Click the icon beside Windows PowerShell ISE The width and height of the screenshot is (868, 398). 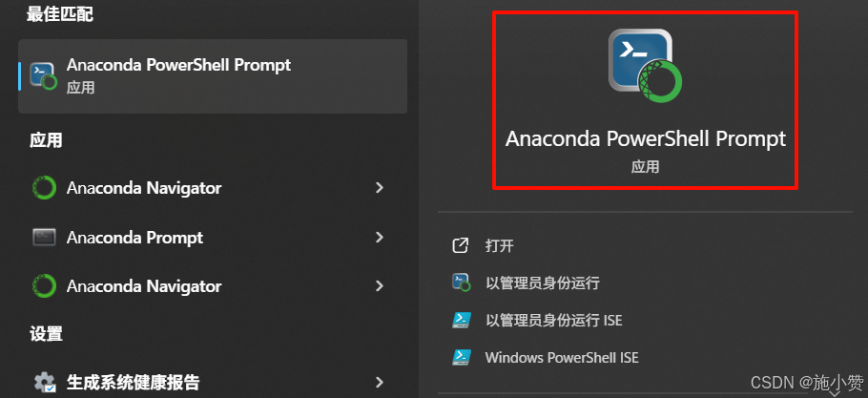click(461, 357)
